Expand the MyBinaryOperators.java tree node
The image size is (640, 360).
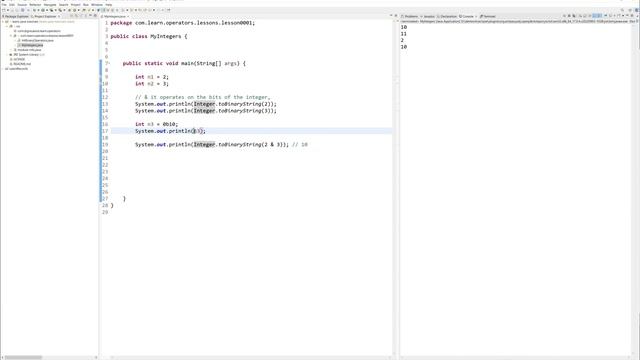point(15,40)
